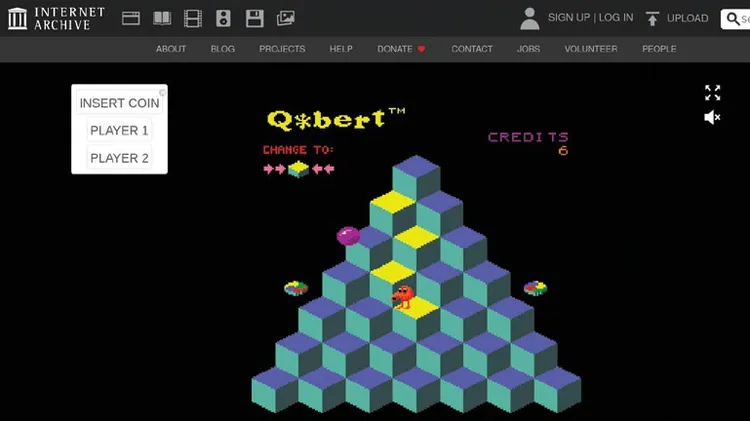Open the HELP menu item
The width and height of the screenshot is (750, 421).
[x=341, y=49]
